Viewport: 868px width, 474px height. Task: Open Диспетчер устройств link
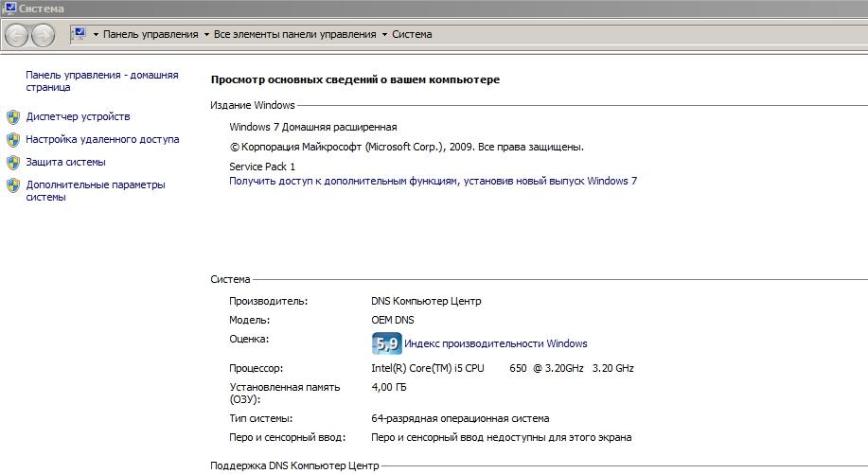click(x=78, y=116)
